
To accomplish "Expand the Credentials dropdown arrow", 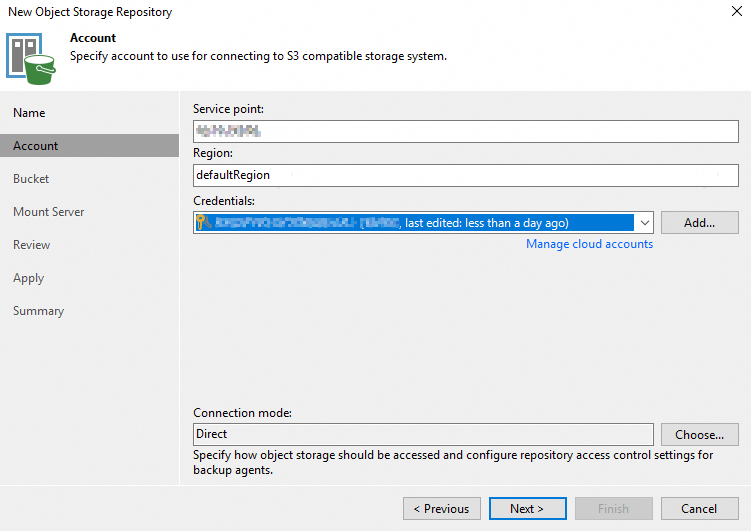I will 644,223.
